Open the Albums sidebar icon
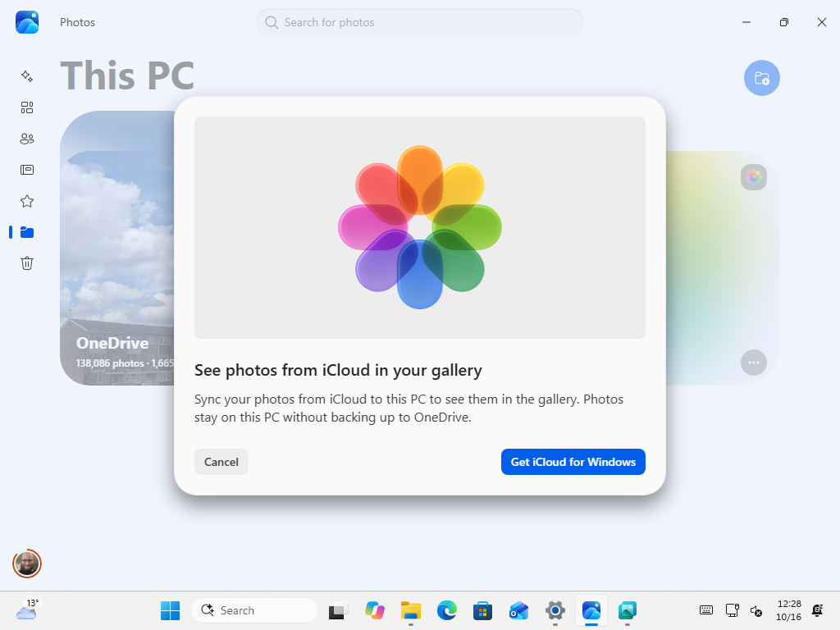This screenshot has height=630, width=840. pyautogui.click(x=27, y=170)
